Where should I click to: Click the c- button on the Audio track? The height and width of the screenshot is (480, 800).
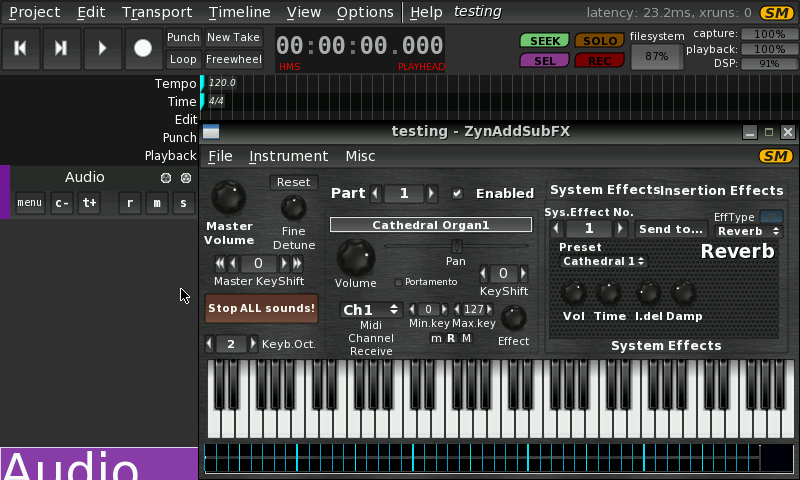(x=62, y=203)
